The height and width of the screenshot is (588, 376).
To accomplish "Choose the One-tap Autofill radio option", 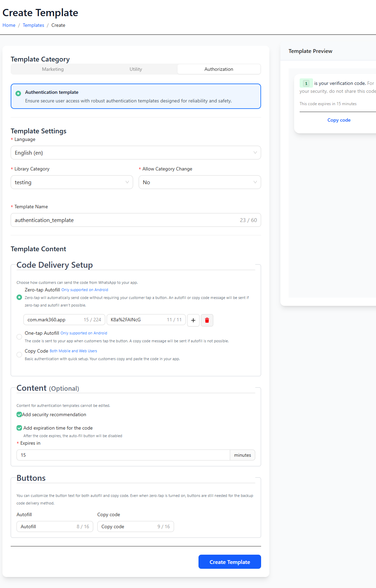I will 19,337.
